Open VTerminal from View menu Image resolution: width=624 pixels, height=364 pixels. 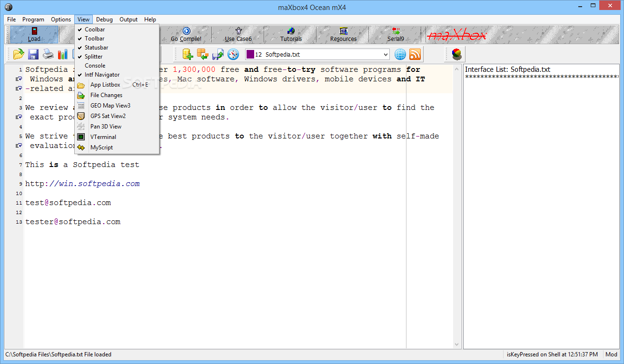click(x=117, y=137)
